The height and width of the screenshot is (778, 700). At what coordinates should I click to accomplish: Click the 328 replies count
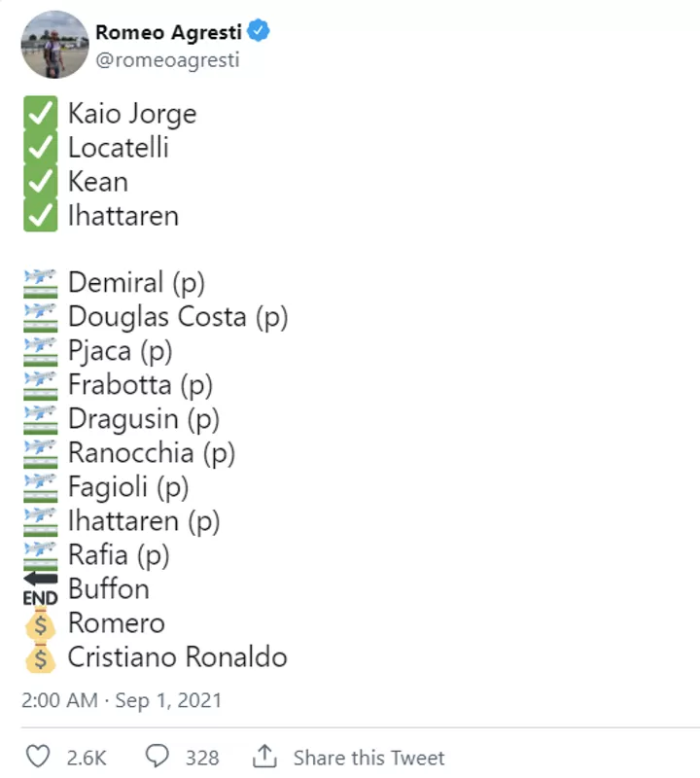click(202, 758)
